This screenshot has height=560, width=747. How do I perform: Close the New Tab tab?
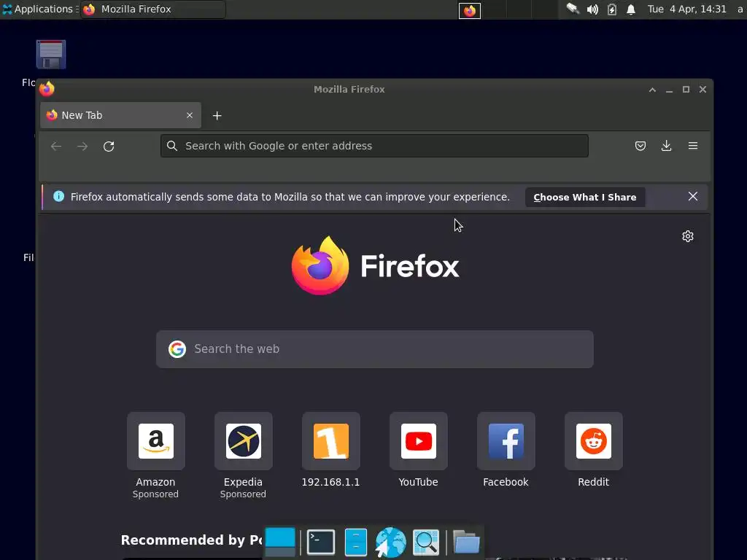[x=190, y=115]
